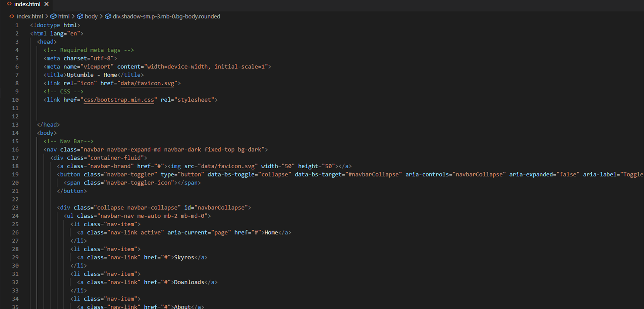
Task: Click the body breadcrumb cube icon
Action: pos(80,16)
